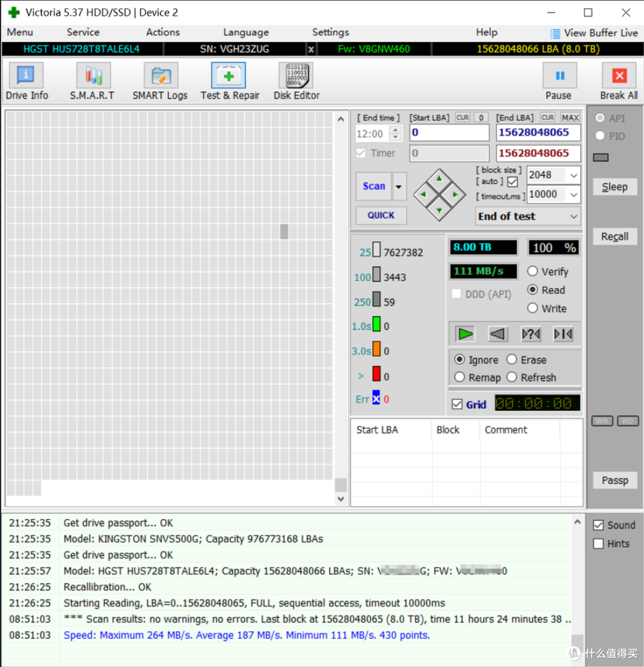The width and height of the screenshot is (644, 667).
Task: Click the WR indicator button
Action: tap(602, 421)
